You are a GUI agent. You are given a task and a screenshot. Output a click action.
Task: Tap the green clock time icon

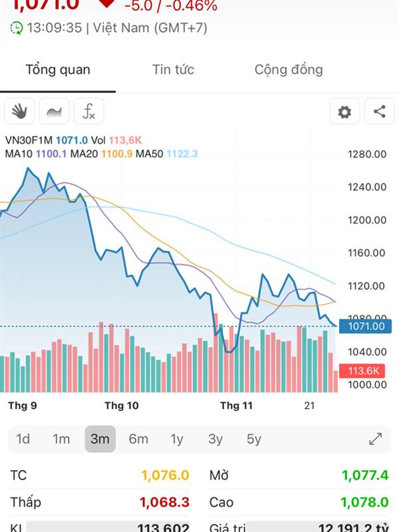[x=16, y=28]
